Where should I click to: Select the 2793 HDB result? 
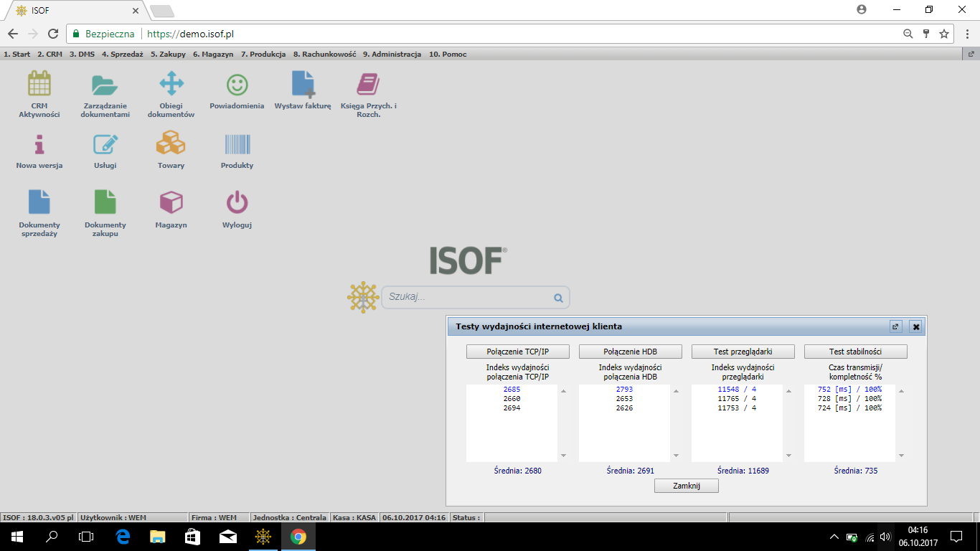[x=624, y=390]
